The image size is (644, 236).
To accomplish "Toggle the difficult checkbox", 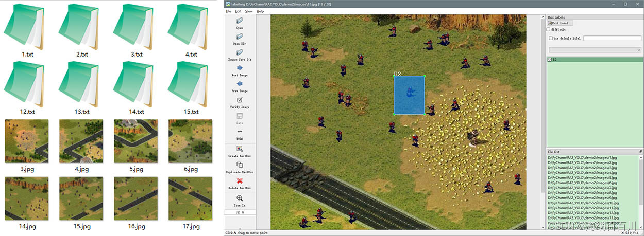I will (549, 29).
